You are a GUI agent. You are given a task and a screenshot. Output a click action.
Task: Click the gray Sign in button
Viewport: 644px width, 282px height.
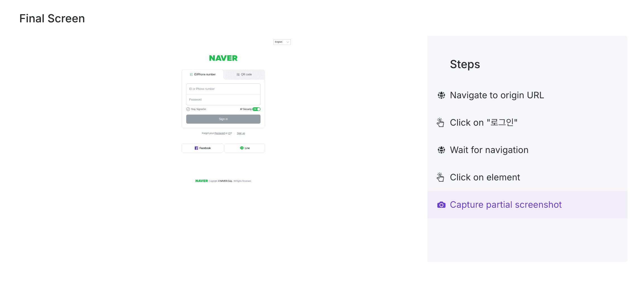click(223, 119)
